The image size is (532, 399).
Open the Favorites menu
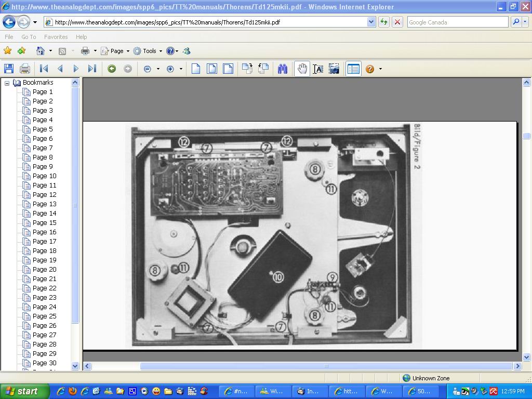pos(56,37)
